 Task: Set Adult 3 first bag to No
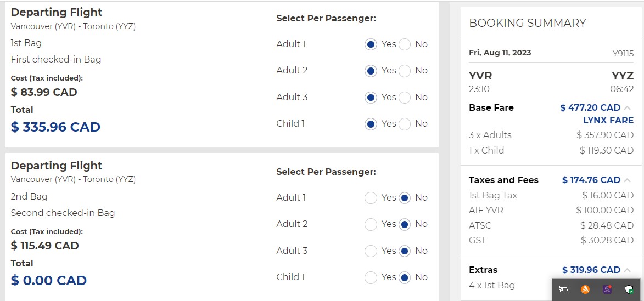tap(405, 98)
